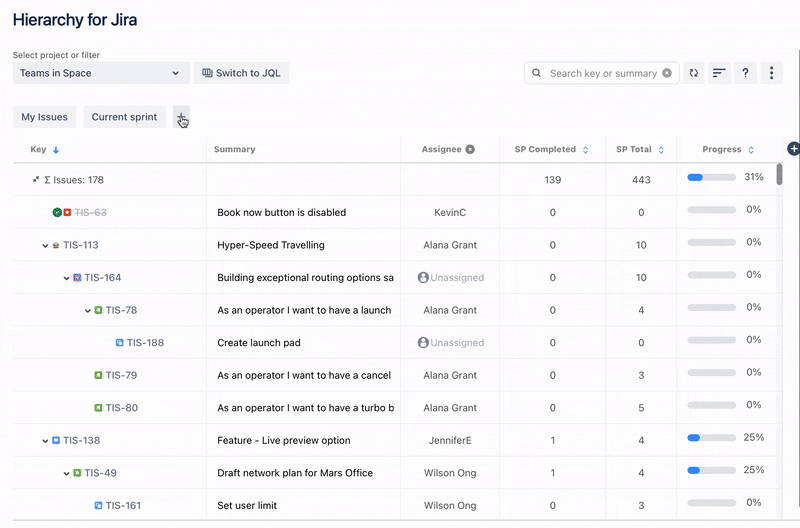Toggle the Current sprint quick filter
Viewport: 800px width, 528px height.
coord(124,117)
